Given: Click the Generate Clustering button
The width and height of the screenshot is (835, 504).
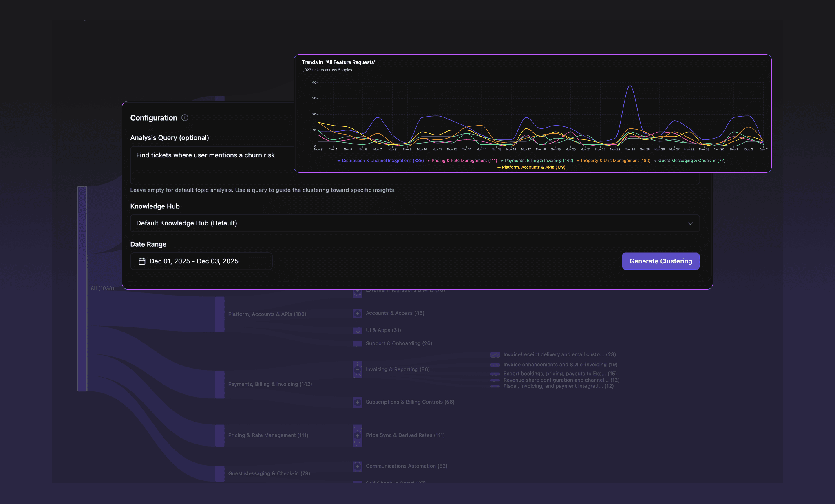Looking at the screenshot, I should 660,261.
